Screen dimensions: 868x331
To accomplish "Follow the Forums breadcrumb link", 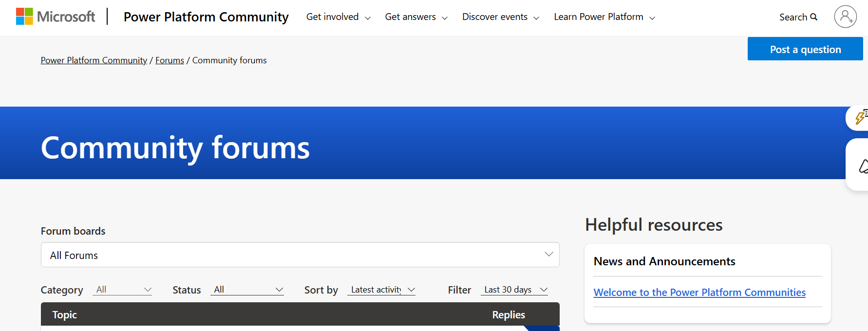I will [x=170, y=60].
